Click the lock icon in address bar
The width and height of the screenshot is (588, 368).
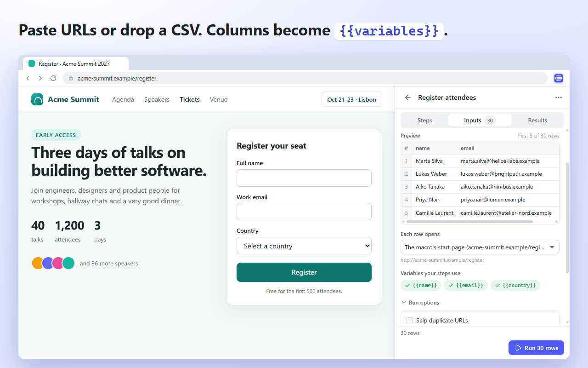(x=71, y=78)
